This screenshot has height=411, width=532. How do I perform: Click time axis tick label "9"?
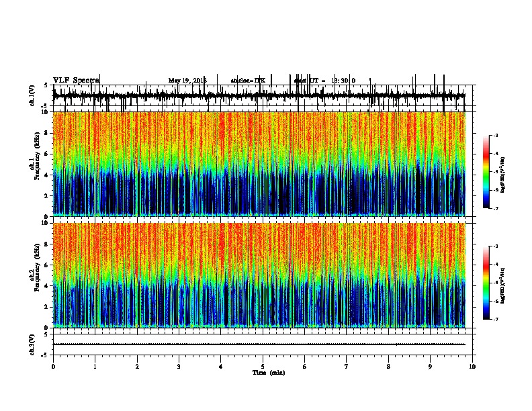point(430,367)
